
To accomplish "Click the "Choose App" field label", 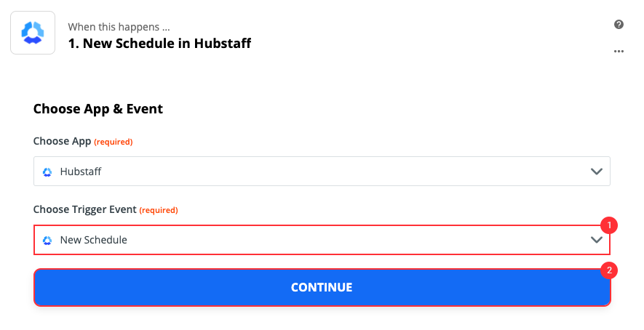I will [62, 141].
